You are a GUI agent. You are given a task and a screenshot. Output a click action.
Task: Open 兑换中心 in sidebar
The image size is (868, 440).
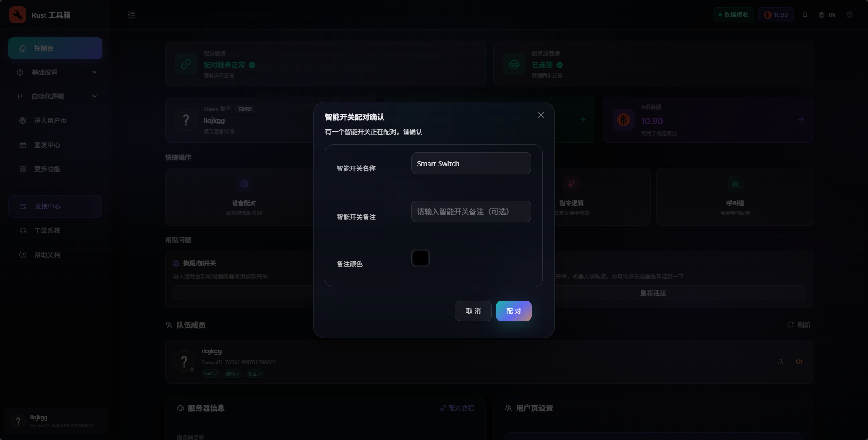pyautogui.click(x=55, y=207)
